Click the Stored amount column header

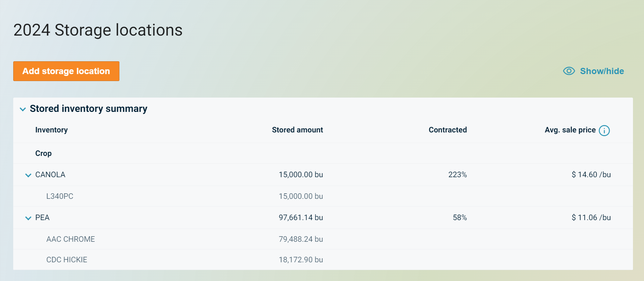pos(297,130)
